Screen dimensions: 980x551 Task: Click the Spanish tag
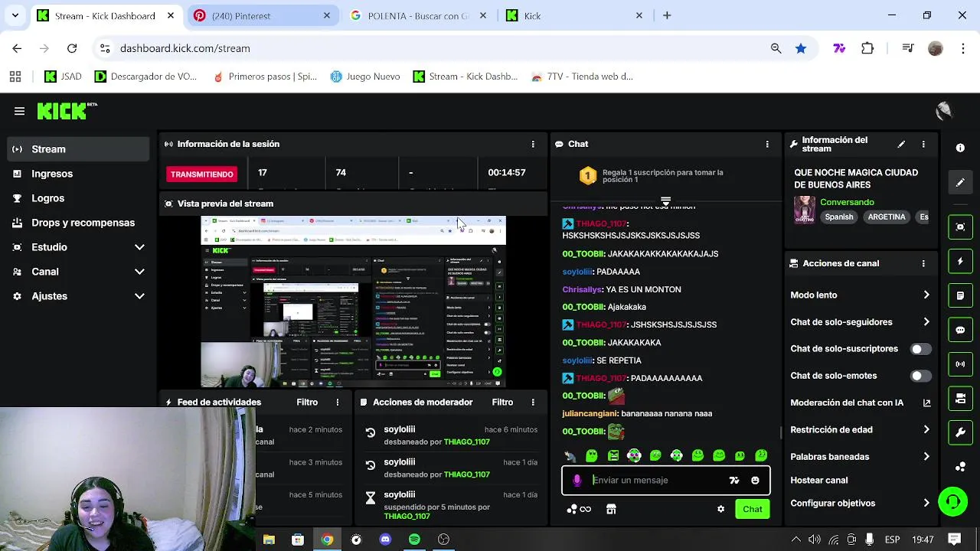(x=839, y=217)
